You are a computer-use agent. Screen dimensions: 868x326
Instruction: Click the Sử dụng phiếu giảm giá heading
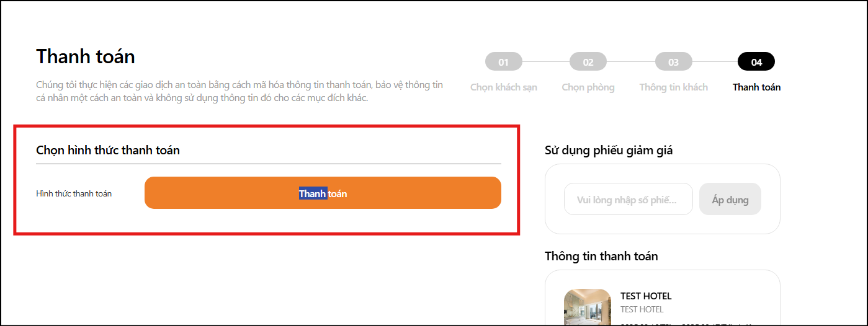pyautogui.click(x=608, y=150)
